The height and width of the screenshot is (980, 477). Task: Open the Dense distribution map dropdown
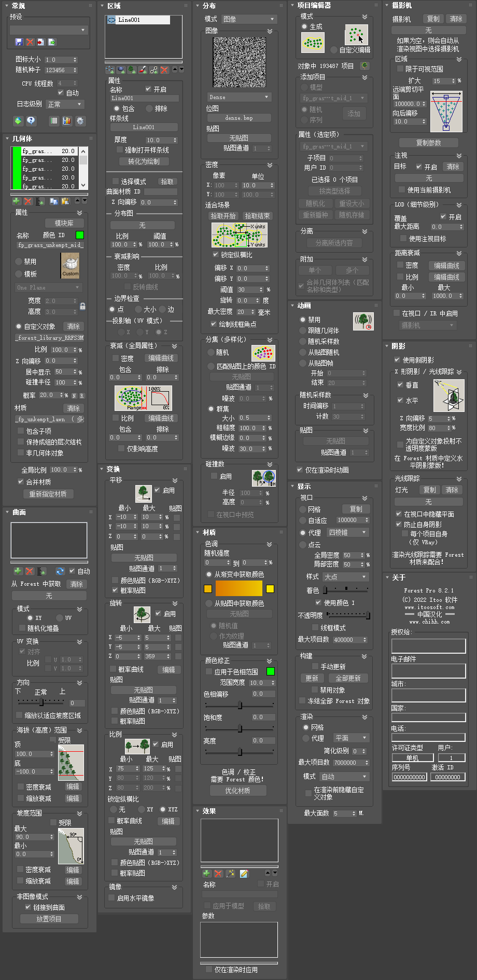tap(240, 97)
